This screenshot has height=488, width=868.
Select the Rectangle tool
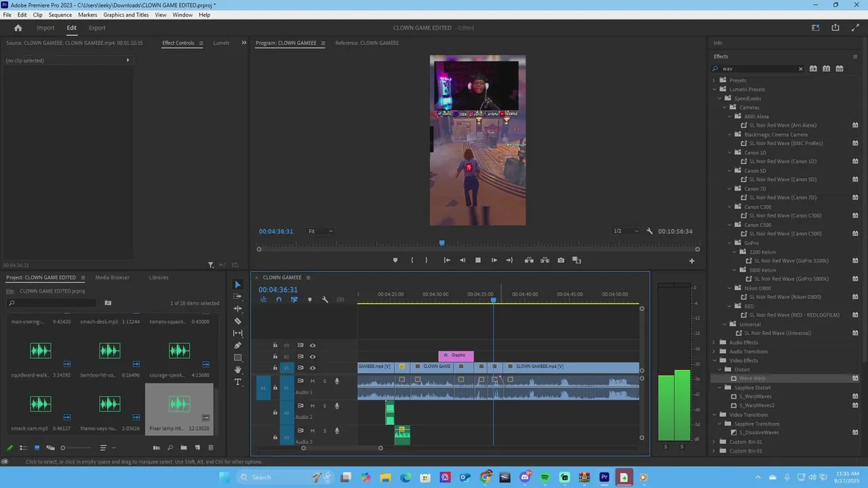coord(237,358)
